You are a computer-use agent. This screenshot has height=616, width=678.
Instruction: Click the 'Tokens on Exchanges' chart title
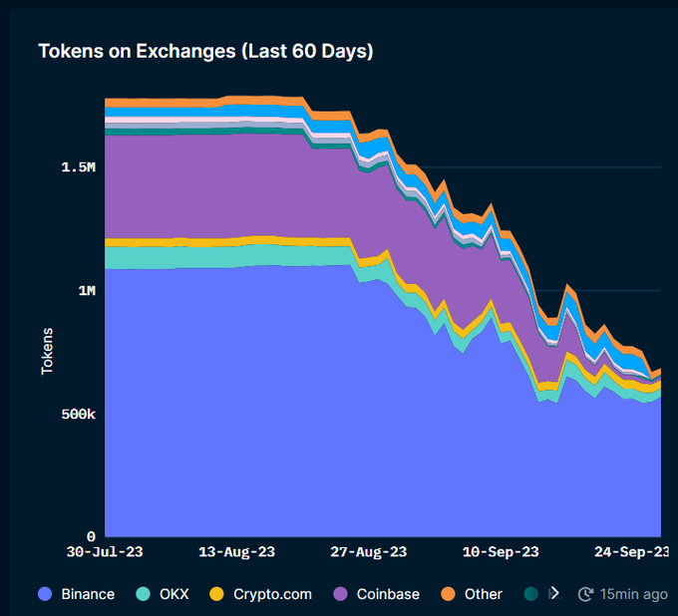tap(205, 51)
